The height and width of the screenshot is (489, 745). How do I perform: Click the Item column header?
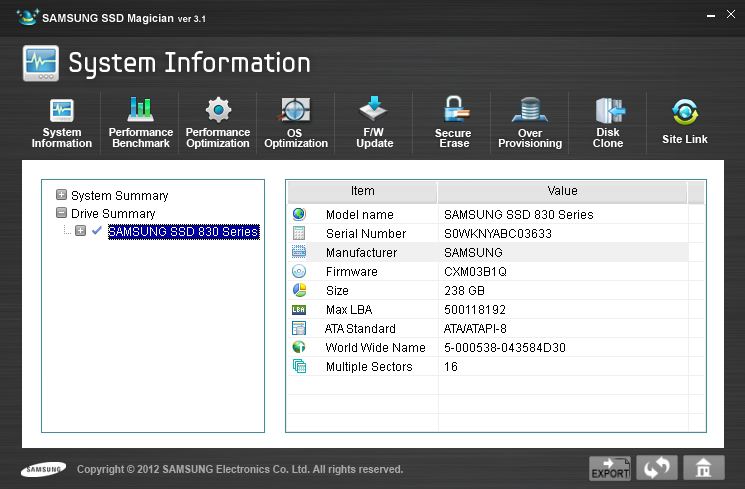[x=362, y=191]
